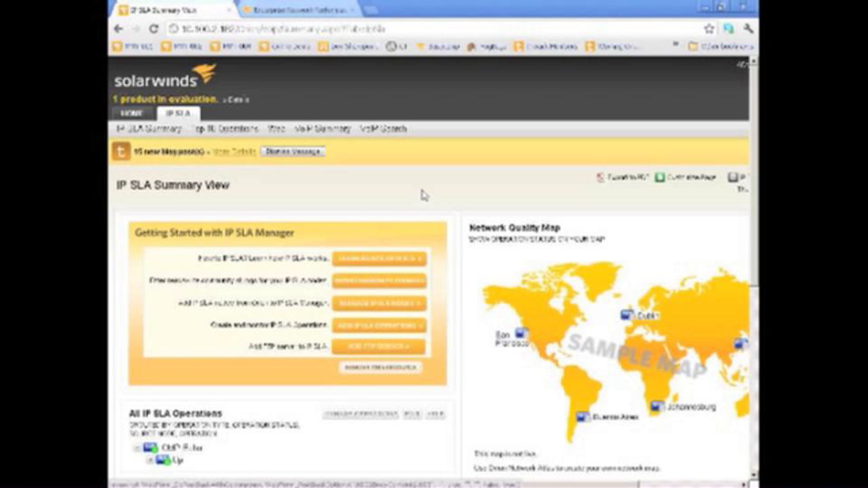The image size is (868, 488).
Task: Open the VoIP Summary view
Action: [323, 129]
